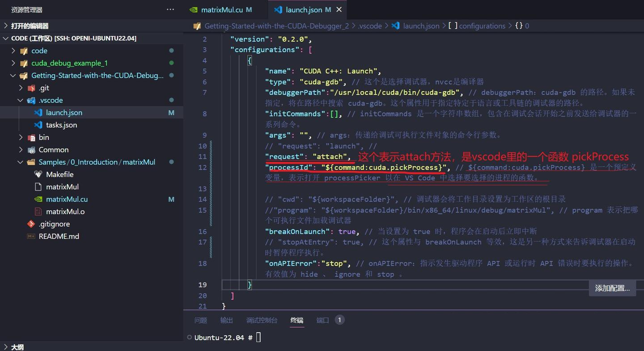Click the VS Code icon on launch.json tab

point(278,9)
